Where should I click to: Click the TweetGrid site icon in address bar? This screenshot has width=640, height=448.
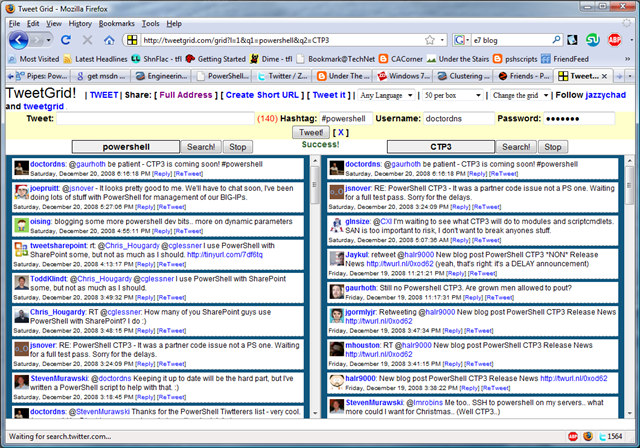[x=132, y=40]
